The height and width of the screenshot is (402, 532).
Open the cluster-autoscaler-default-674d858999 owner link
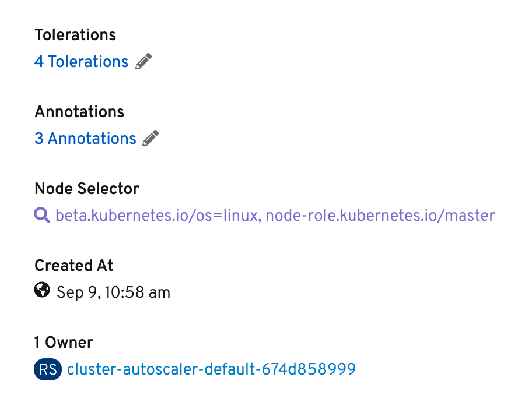(211, 369)
